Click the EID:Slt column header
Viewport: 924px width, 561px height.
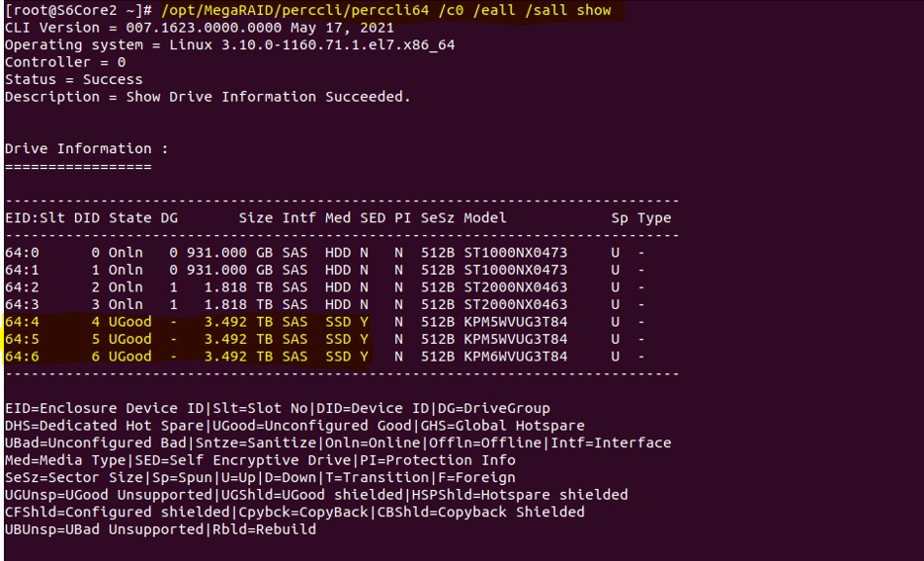(35, 217)
